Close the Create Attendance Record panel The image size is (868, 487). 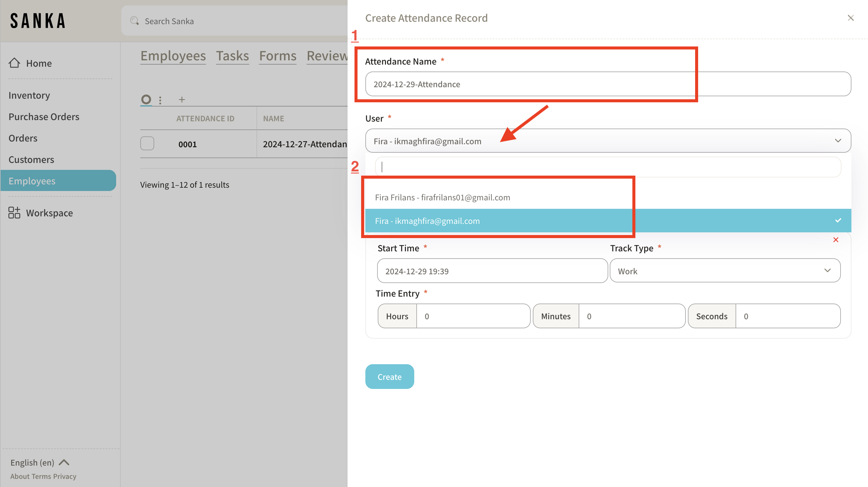(851, 18)
